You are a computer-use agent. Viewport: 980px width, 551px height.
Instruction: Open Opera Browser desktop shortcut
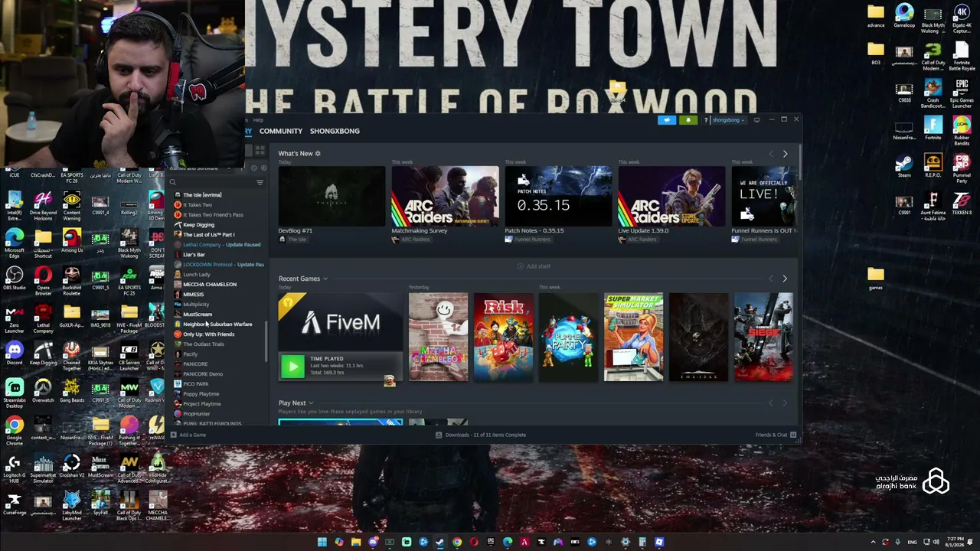point(43,280)
